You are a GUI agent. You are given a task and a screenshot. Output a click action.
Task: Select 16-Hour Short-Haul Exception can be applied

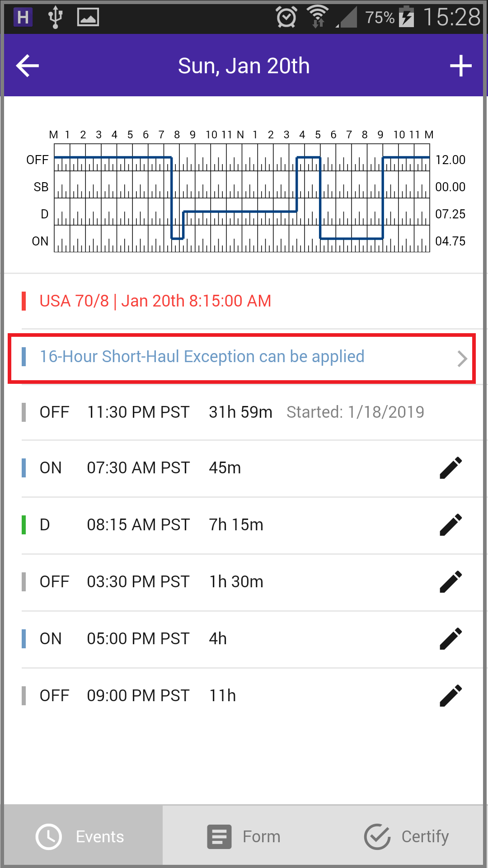(202, 357)
